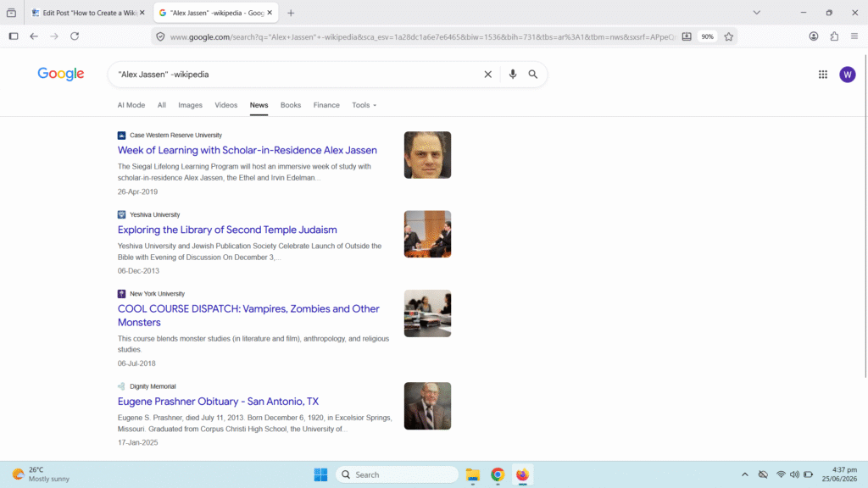Click the shield tracking protection icon
Viewport: 868px width, 488px height.
click(x=160, y=36)
